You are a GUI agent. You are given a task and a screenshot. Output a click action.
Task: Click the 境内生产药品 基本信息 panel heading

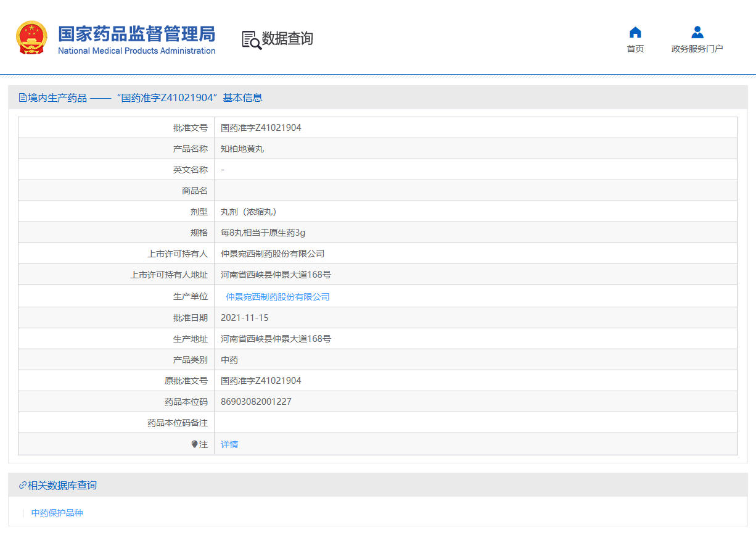pyautogui.click(x=145, y=97)
